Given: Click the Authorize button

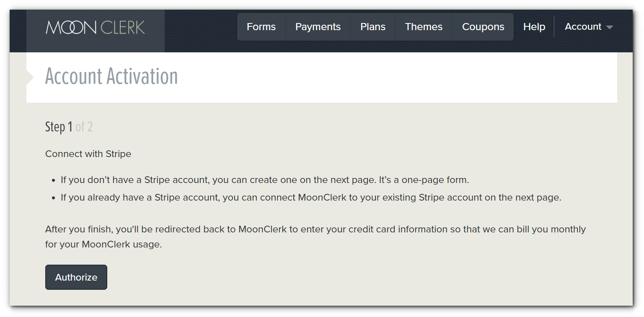Looking at the screenshot, I should click(76, 277).
